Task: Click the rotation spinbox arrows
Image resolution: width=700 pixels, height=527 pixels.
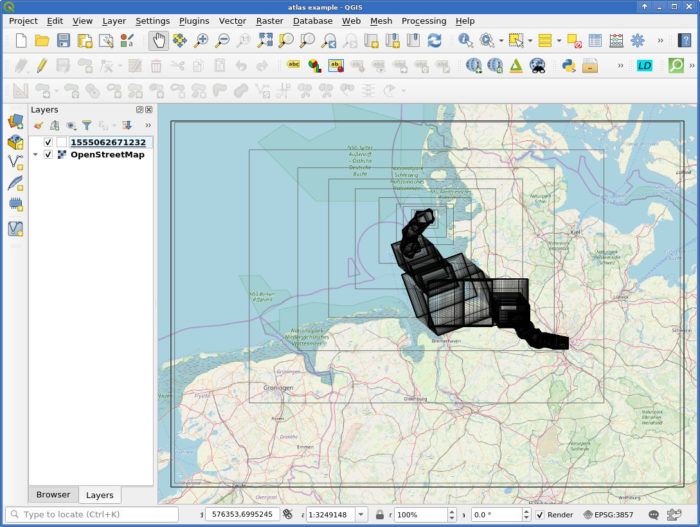Action: click(526, 515)
